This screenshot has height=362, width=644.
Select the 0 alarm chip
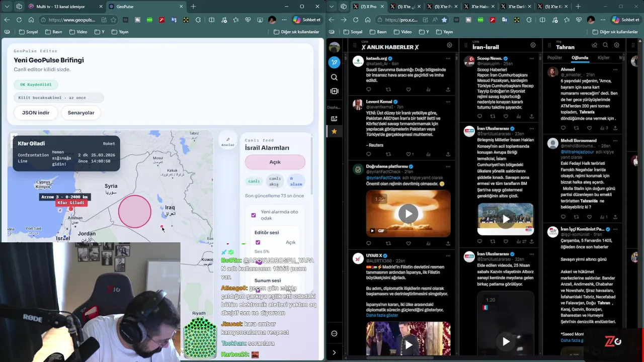click(296, 182)
